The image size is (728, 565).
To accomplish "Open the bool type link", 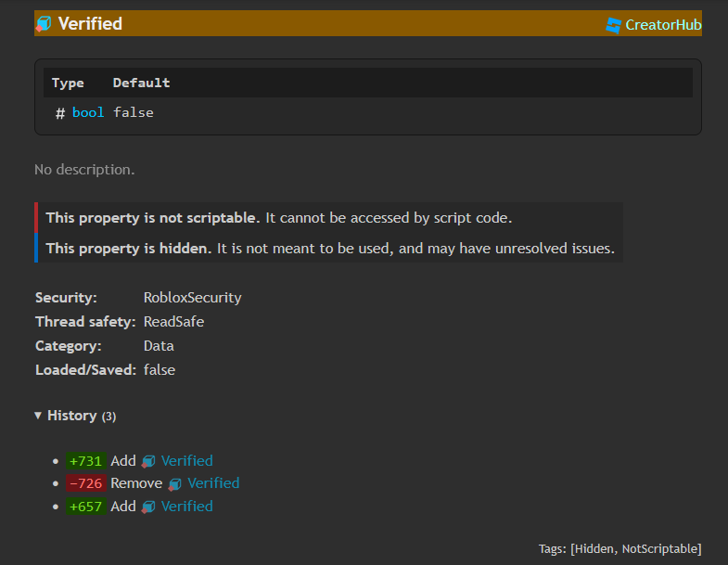I will click(x=88, y=112).
